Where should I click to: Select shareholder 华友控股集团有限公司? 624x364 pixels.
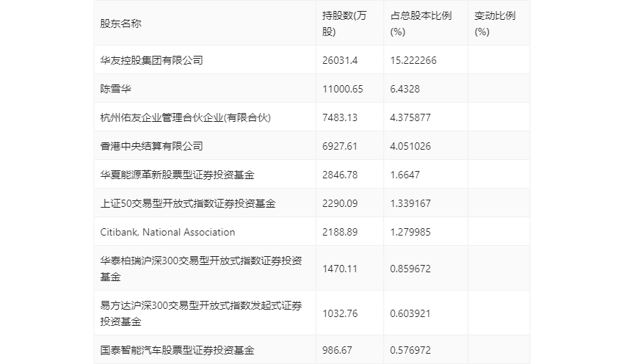152,60
